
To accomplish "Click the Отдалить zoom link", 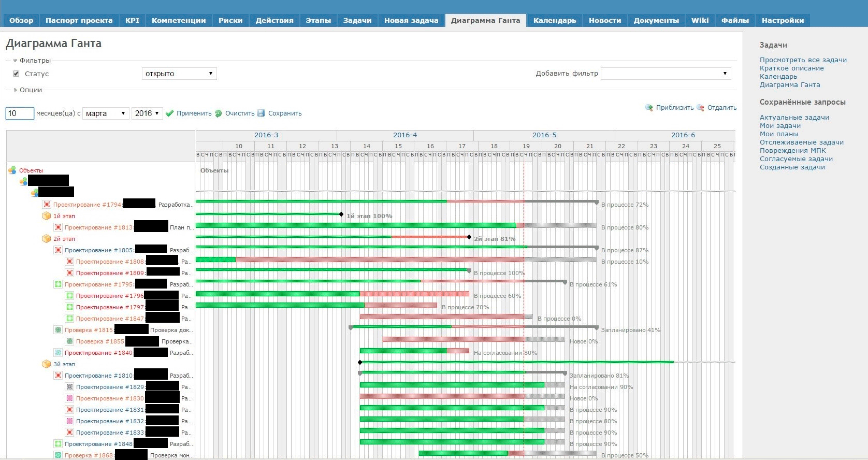I will click(x=722, y=108).
